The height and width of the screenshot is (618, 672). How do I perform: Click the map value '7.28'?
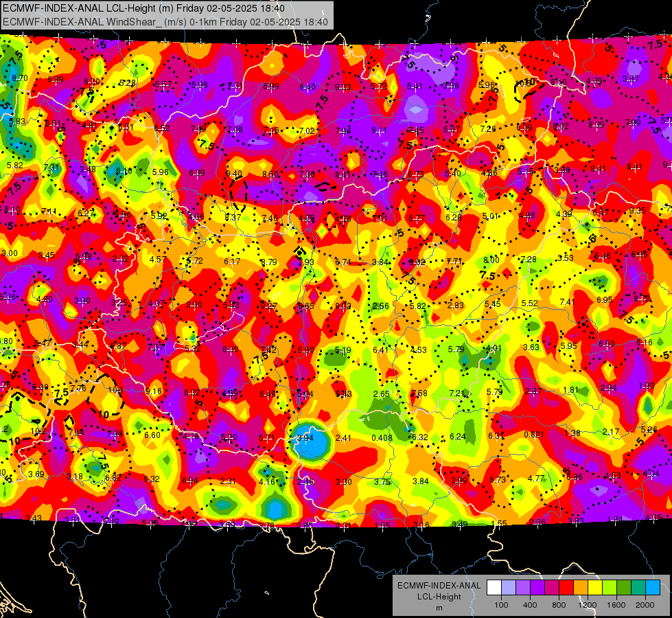tap(529, 259)
